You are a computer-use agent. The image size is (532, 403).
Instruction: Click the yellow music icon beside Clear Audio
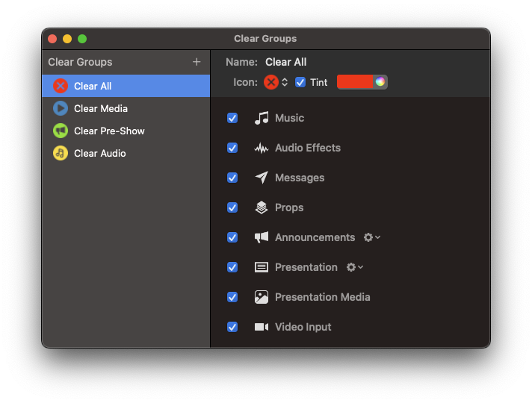[61, 153]
